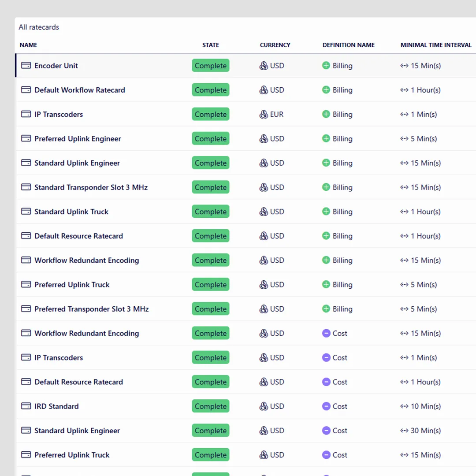Click the green plus icon for Standard Transponder Slot 3 MHz
476x476 pixels.
coord(326,187)
